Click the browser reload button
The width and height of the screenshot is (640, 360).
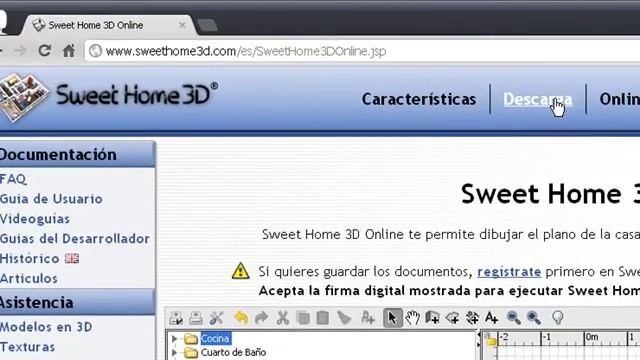(x=44, y=51)
